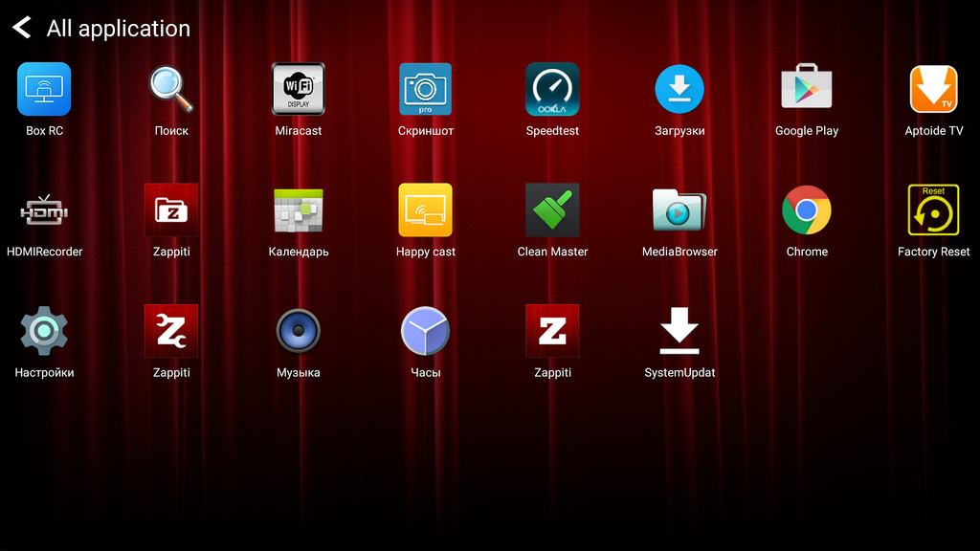This screenshot has width=980, height=551.
Task: Open Miracast WiFi Display app
Action: coord(299,89)
